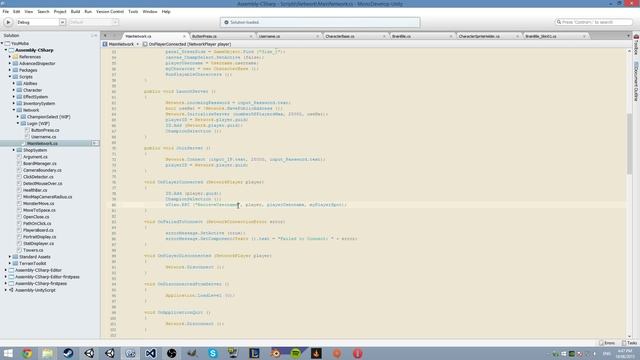Expand the ChampionSelect (WIP) folder
640x360 pixels.
pyautogui.click(x=18, y=117)
